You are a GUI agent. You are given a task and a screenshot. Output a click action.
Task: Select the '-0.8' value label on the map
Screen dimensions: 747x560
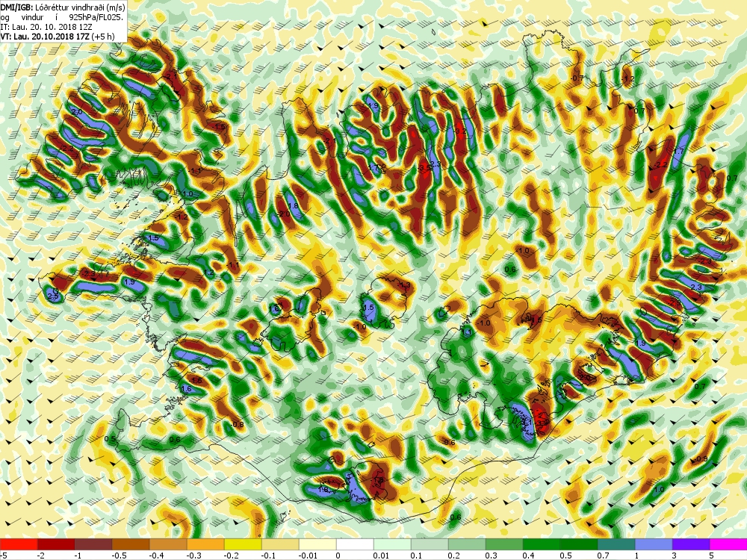(x=237, y=425)
